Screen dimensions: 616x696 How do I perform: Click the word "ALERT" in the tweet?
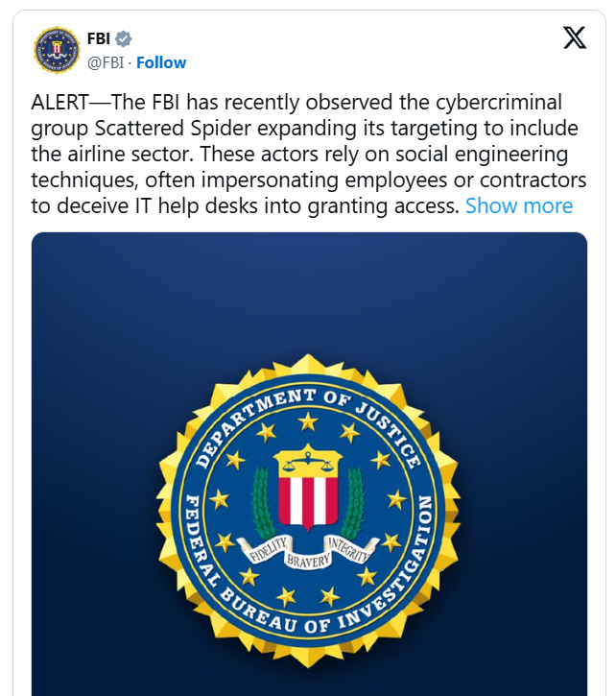pyautogui.click(x=58, y=102)
